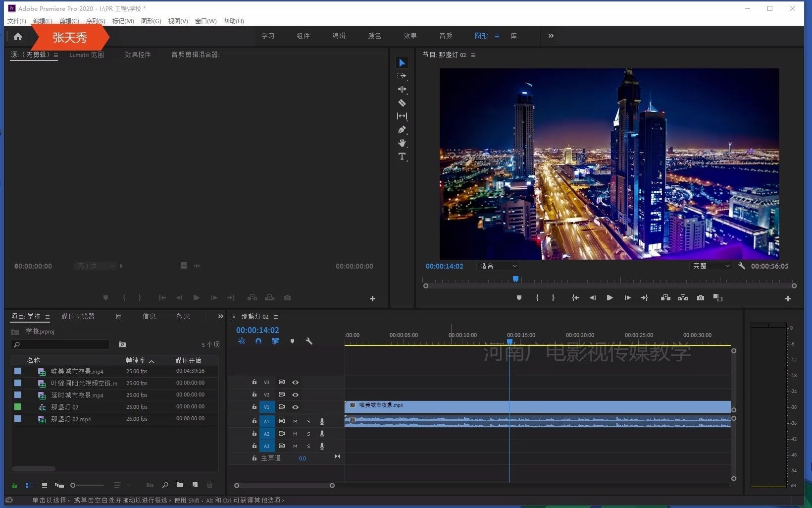Image resolution: width=812 pixels, height=508 pixels.
Task: Choose the Hand tool
Action: click(402, 143)
